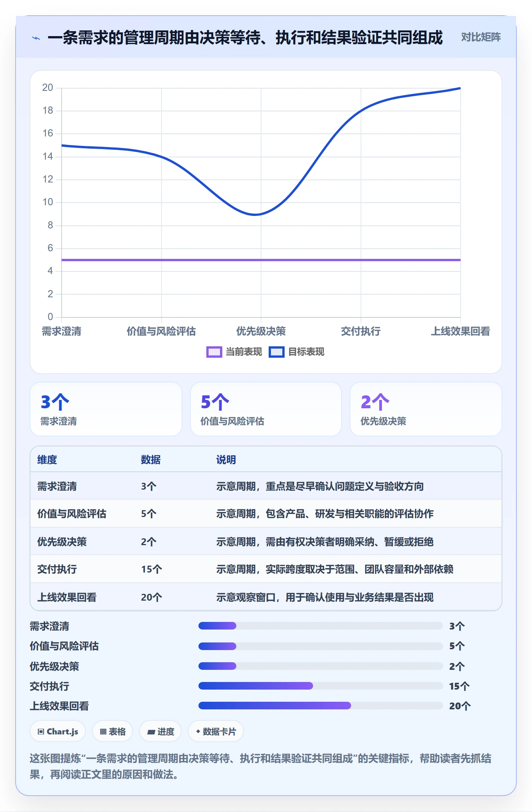Click the 20个 value in the table
The height and width of the screenshot is (812, 532).
pyautogui.click(x=152, y=597)
